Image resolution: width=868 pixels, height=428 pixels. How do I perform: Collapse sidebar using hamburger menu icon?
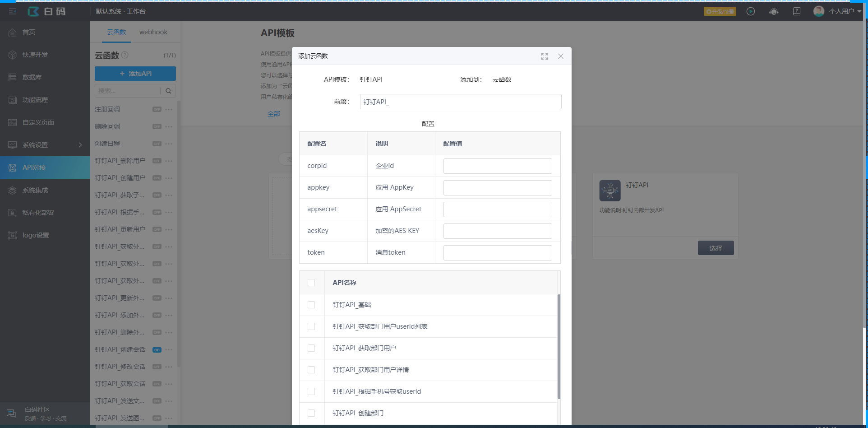[x=13, y=11]
